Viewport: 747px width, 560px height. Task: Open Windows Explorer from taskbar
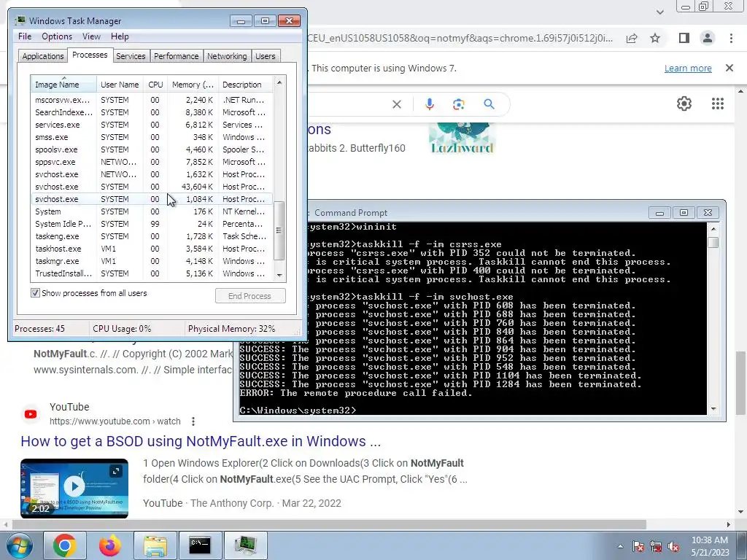pos(155,545)
